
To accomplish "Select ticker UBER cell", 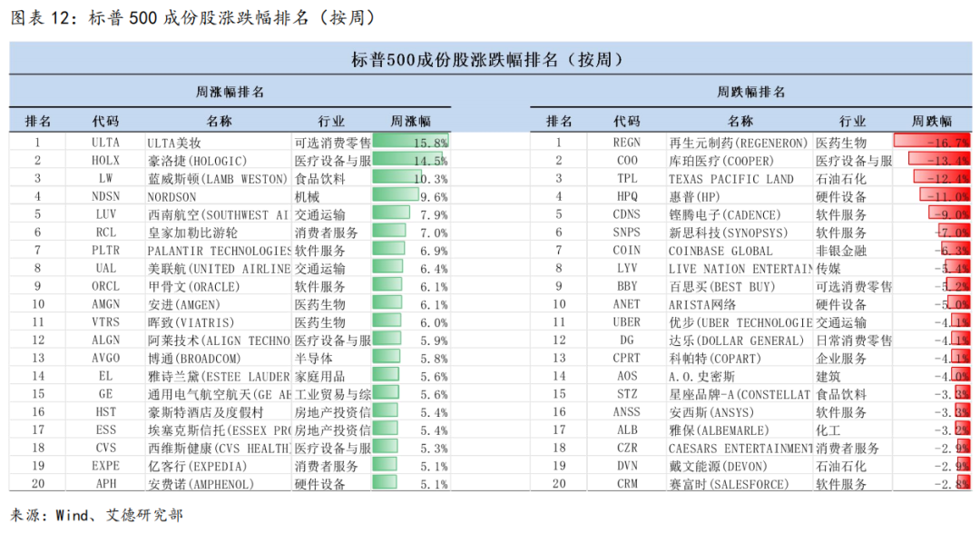I will click(x=626, y=322).
